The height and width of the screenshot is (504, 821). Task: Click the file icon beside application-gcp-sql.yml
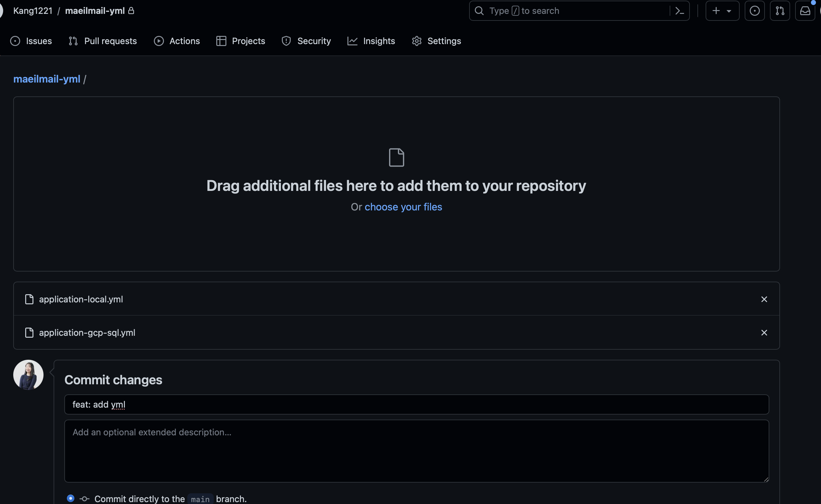29,333
